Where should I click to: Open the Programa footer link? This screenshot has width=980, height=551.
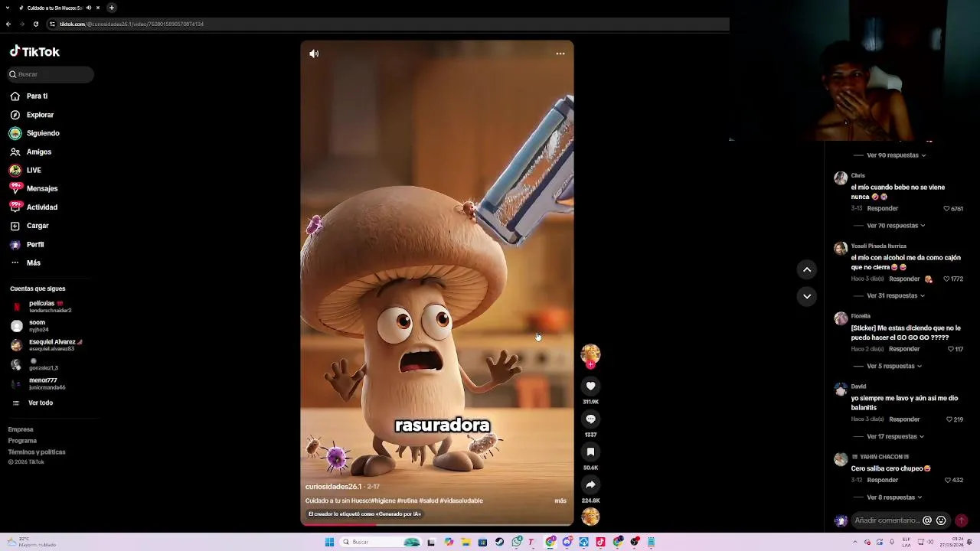pos(22,441)
